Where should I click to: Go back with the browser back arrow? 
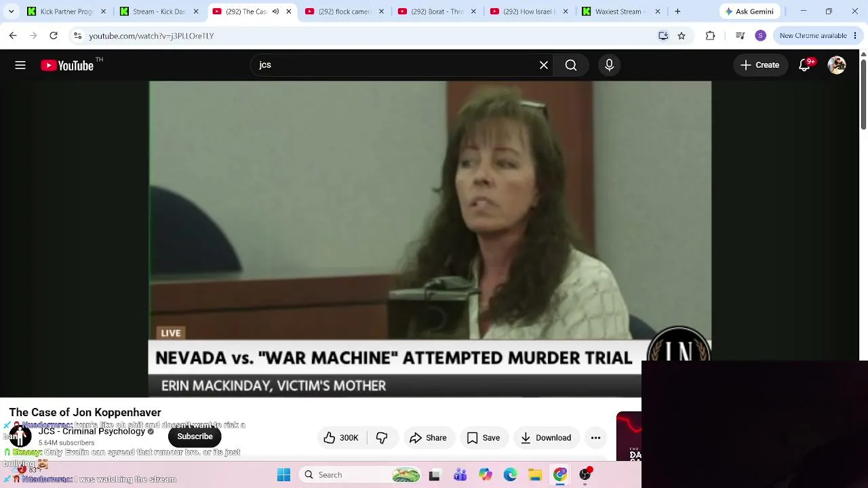point(13,36)
